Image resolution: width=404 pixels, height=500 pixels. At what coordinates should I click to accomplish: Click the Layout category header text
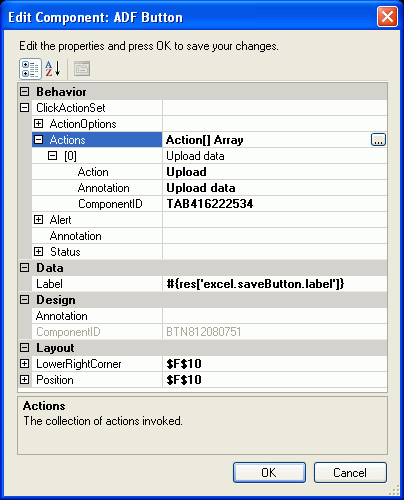coord(55,348)
